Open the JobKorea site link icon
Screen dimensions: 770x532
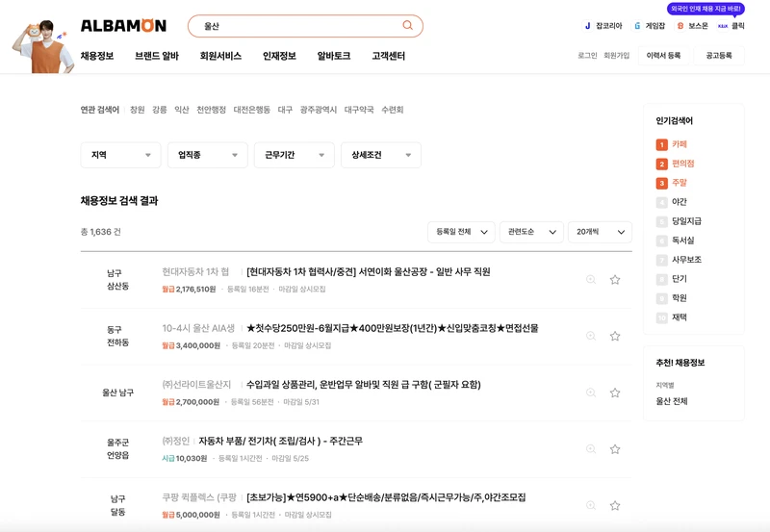[x=587, y=26]
